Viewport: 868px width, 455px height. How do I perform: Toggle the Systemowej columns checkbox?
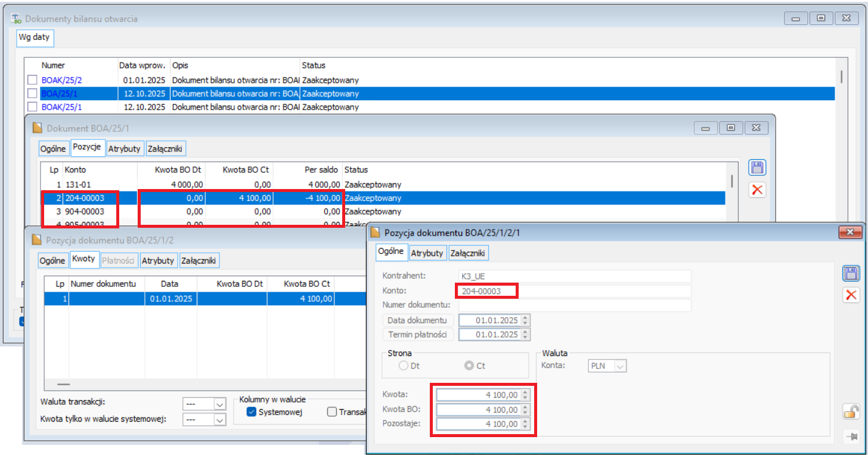252,411
